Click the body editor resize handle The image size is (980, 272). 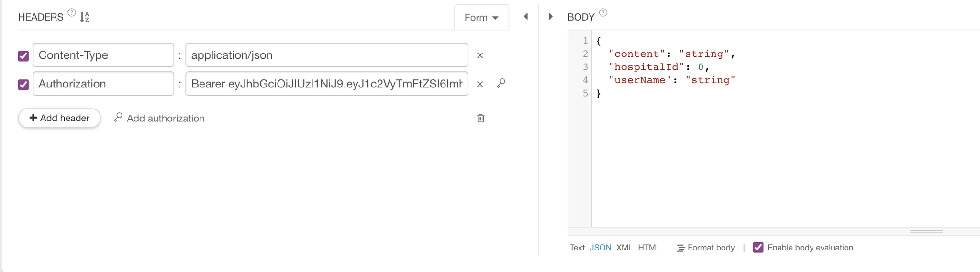(926, 231)
